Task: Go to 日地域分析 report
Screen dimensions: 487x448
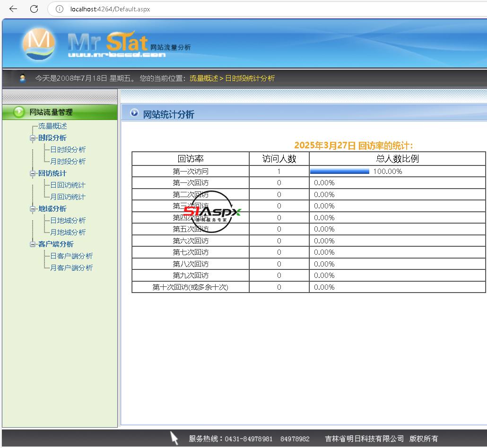Action: tap(68, 221)
